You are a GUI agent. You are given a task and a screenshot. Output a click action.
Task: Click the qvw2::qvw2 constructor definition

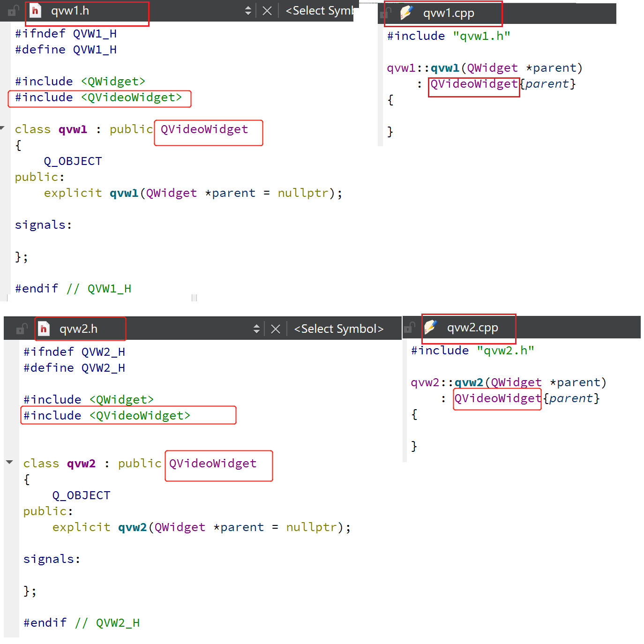coord(509,382)
